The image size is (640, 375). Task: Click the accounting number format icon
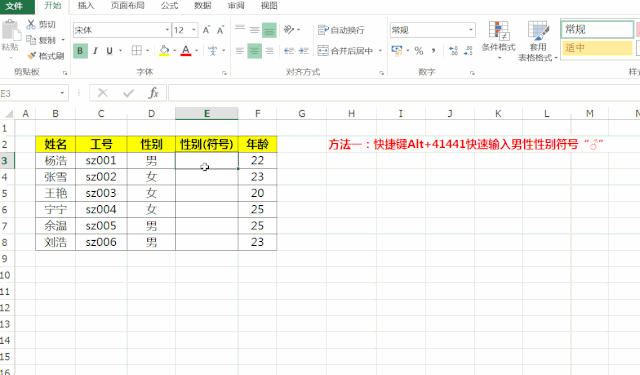pos(396,51)
